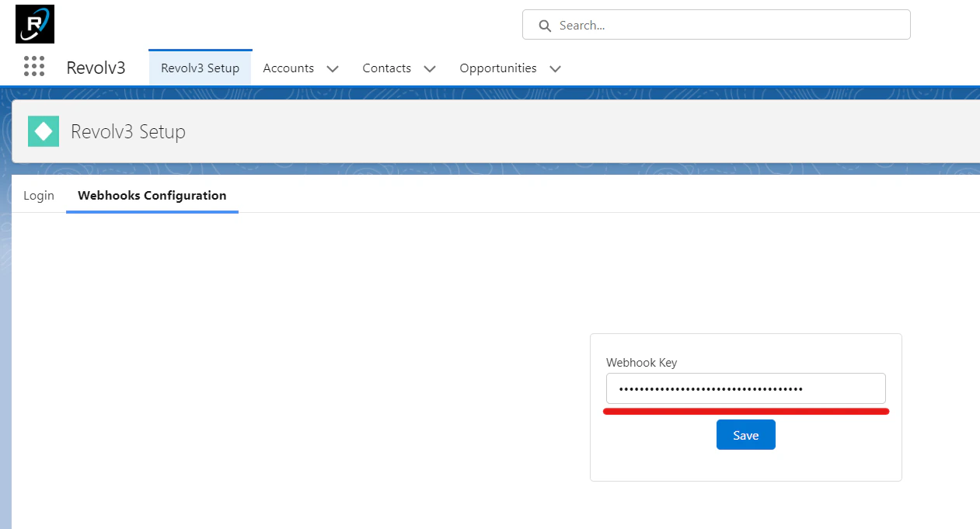Viewport: 980px width, 529px height.
Task: Click the search magnifier icon
Action: (546, 26)
